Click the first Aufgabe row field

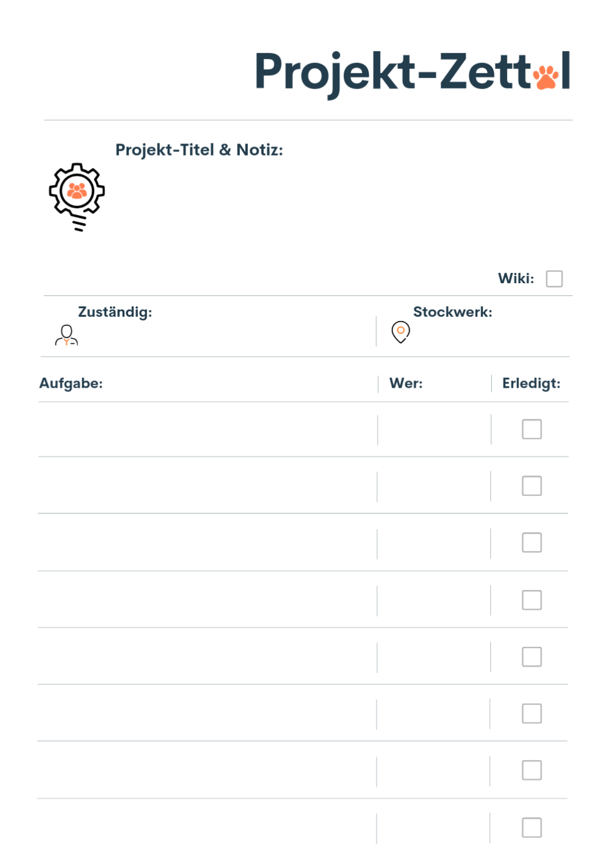(x=208, y=430)
